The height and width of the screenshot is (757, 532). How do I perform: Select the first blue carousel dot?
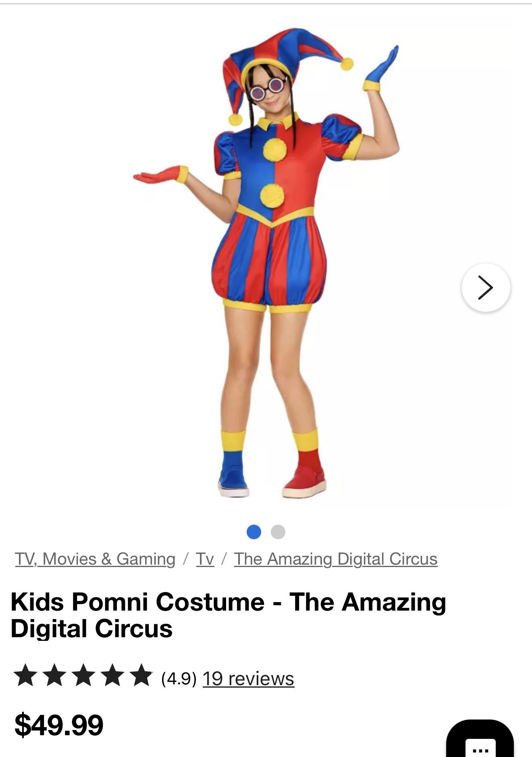click(254, 532)
